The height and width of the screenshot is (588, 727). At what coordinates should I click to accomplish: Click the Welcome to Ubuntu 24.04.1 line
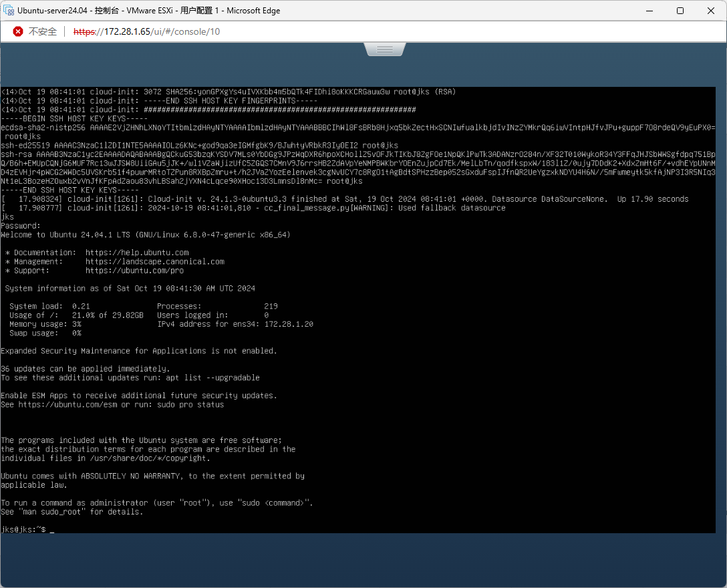click(x=145, y=235)
